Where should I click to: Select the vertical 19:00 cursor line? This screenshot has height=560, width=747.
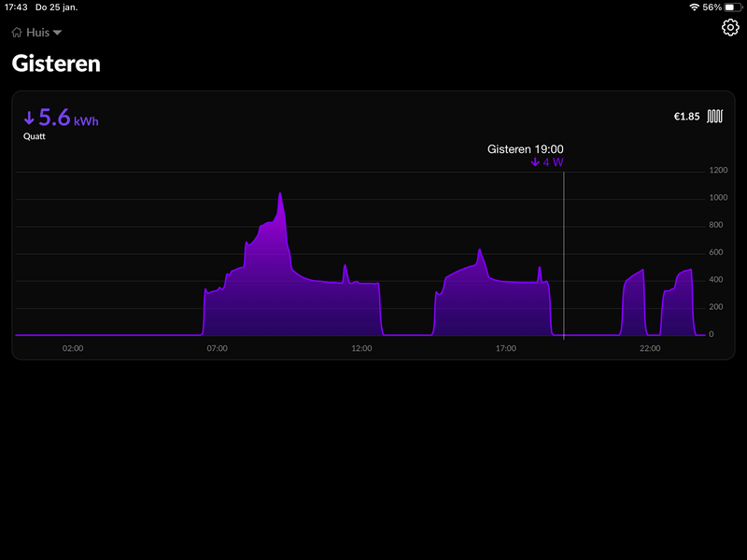(x=564, y=255)
